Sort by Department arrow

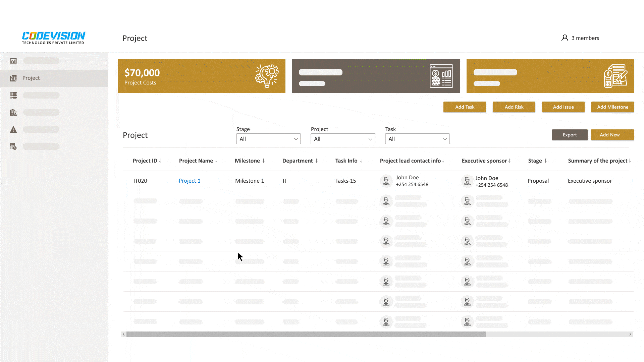coord(317,161)
